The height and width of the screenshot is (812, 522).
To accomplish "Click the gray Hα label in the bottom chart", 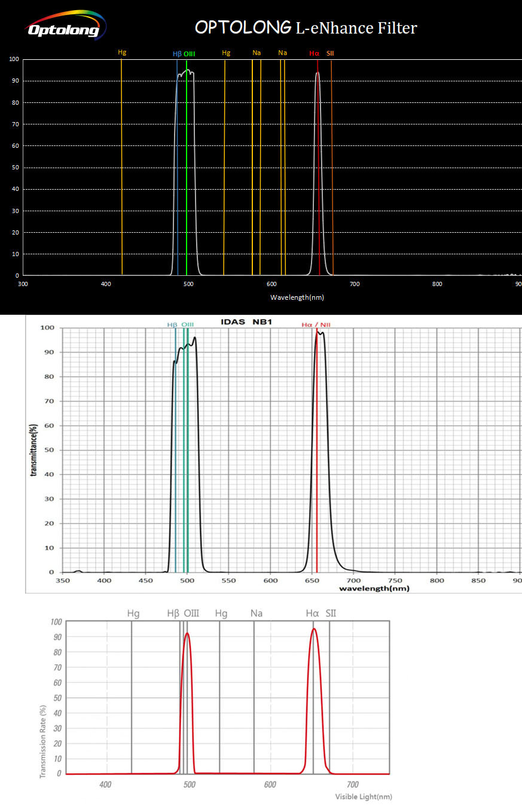I will (312, 613).
